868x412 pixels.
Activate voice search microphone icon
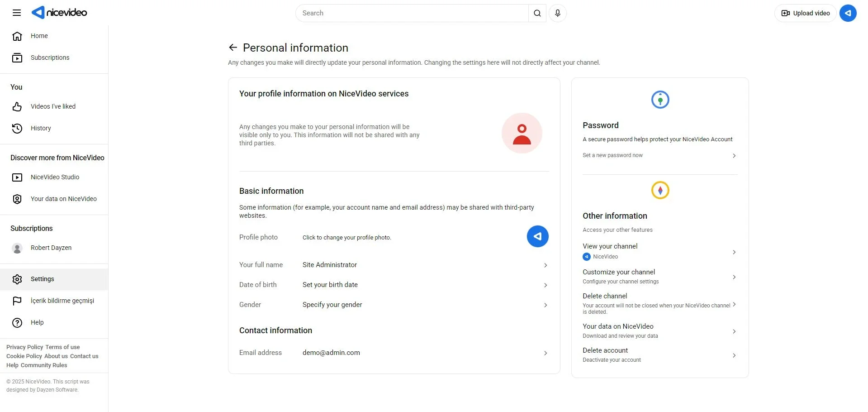pyautogui.click(x=557, y=13)
